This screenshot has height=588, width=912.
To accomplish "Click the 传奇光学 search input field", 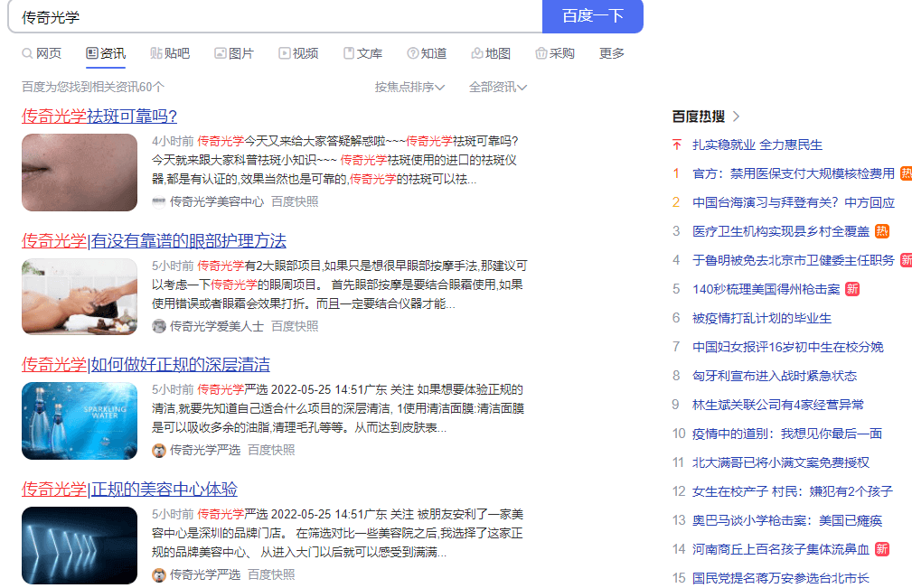I will 271,17.
